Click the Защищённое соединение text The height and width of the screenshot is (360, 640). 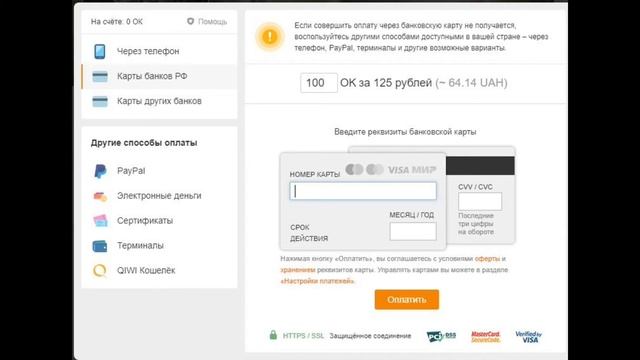[x=370, y=336]
